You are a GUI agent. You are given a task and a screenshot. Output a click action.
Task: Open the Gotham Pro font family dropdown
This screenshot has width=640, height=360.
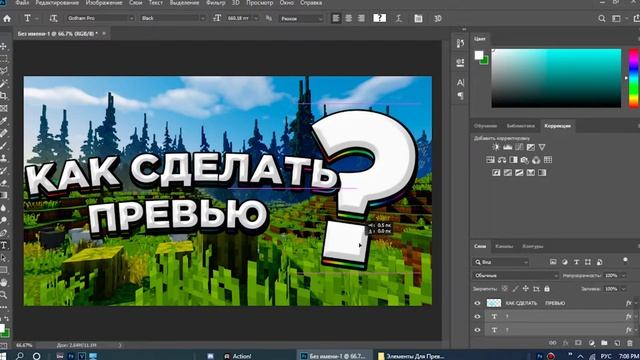pyautogui.click(x=100, y=18)
